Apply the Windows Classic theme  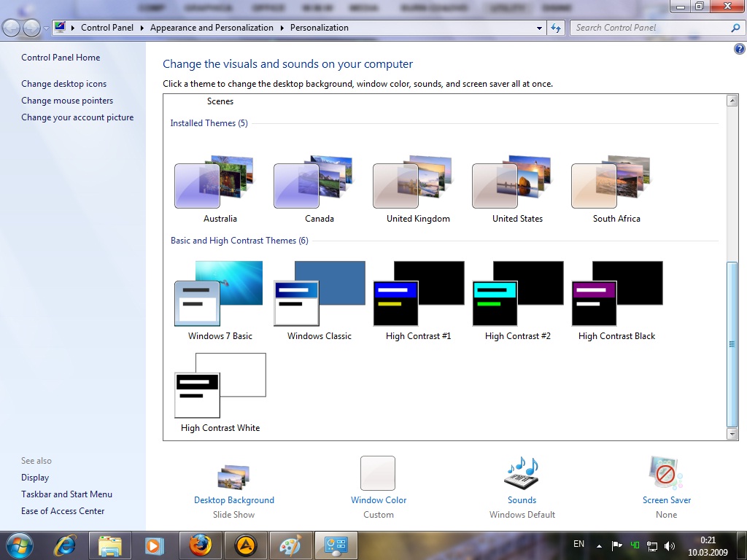pyautogui.click(x=320, y=293)
